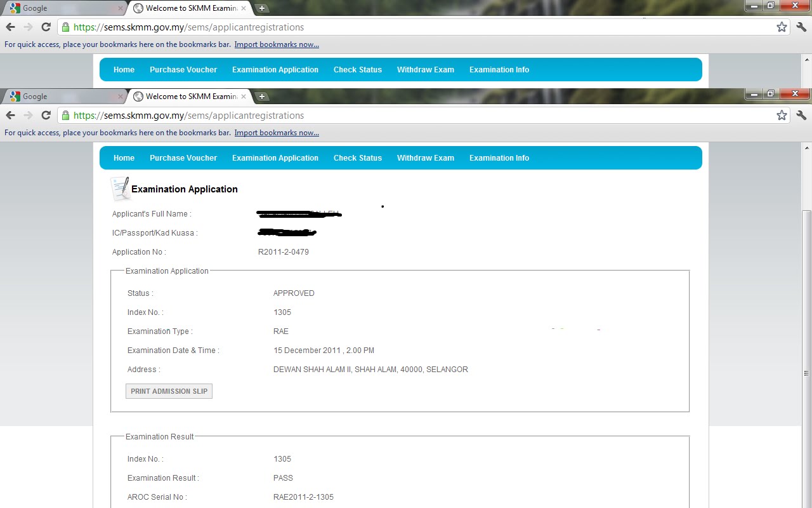Reload the page in the upper browser window

(46, 27)
